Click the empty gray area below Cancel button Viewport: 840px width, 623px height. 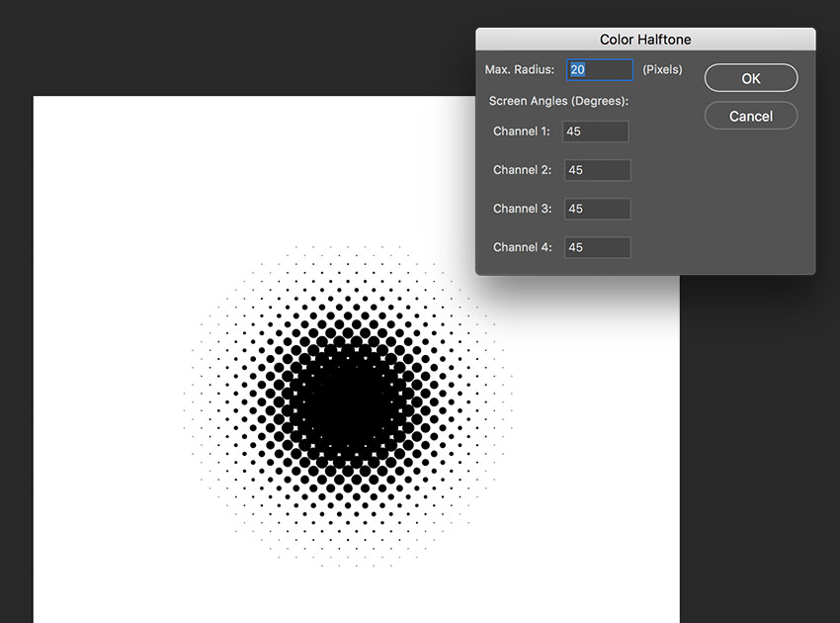click(750, 204)
